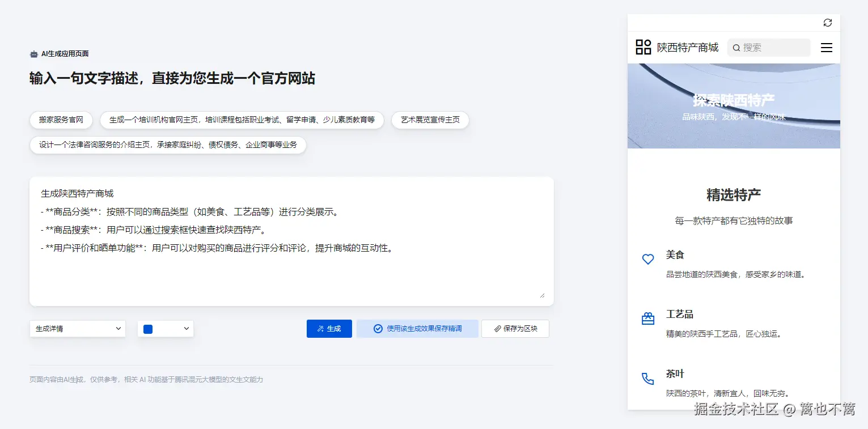
Task: Click the 保存为区块 button
Action: click(x=515, y=329)
